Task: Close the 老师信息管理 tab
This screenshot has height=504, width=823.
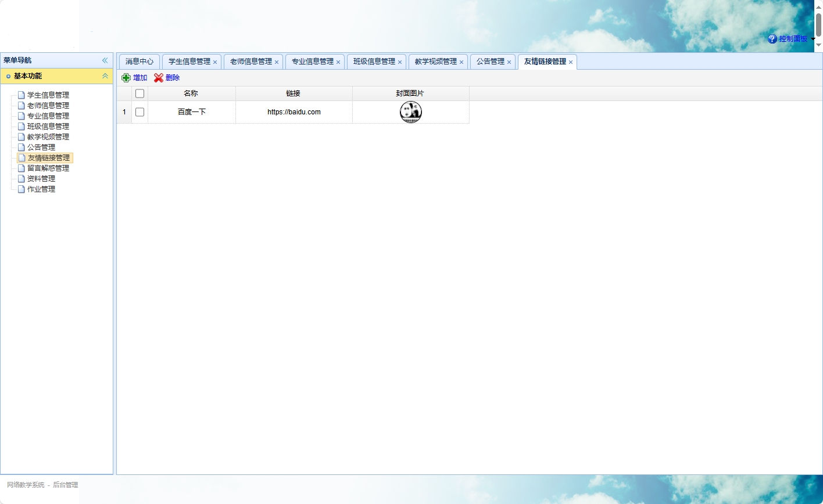Action: 277,62
